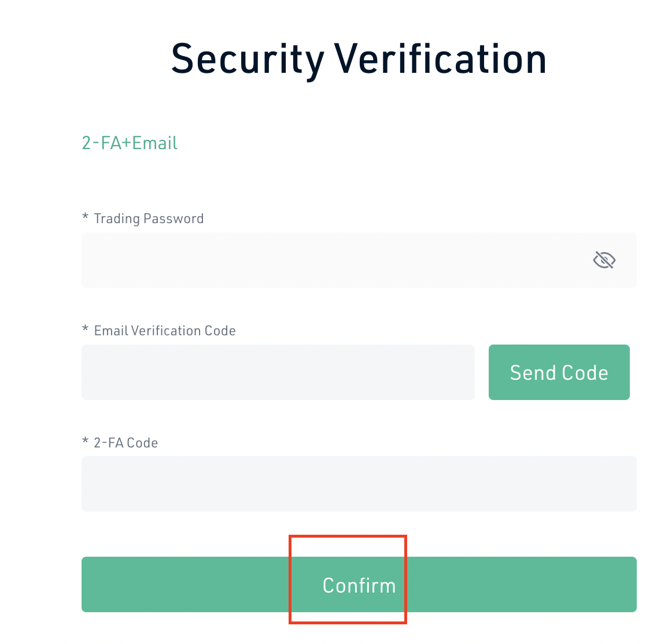This screenshot has height=644, width=668.
Task: Focus the Trading Password input field
Action: (x=330, y=260)
